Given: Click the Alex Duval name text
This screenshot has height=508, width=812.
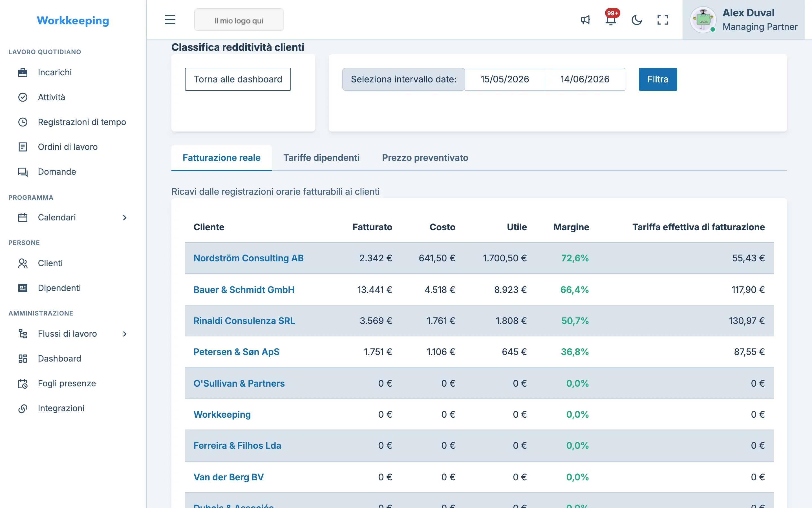Looking at the screenshot, I should [x=748, y=13].
